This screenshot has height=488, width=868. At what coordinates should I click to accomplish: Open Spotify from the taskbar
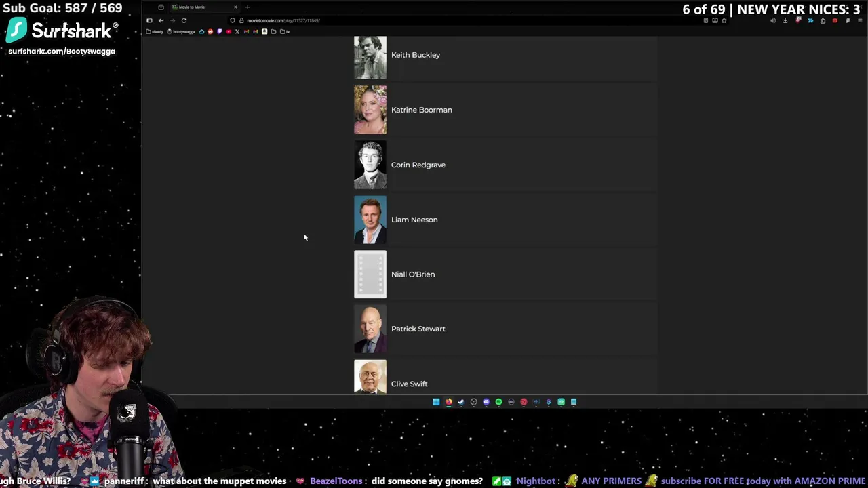[498, 402]
